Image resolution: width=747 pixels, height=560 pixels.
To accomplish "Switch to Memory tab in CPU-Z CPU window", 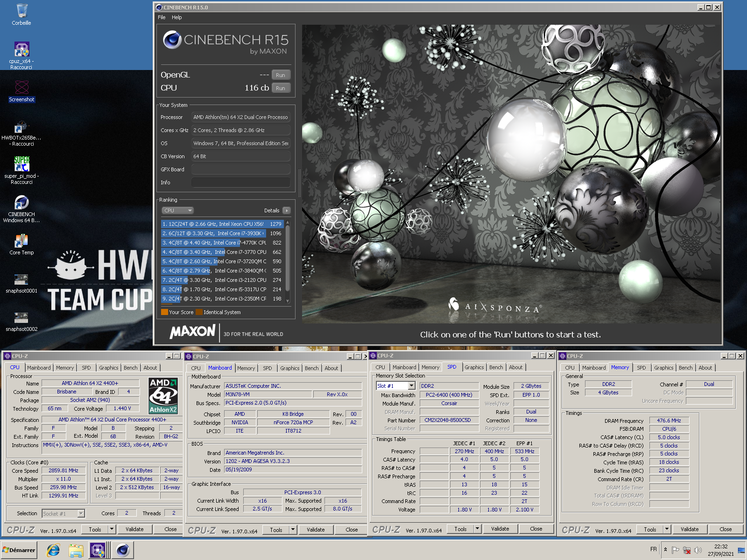I will coord(65,368).
